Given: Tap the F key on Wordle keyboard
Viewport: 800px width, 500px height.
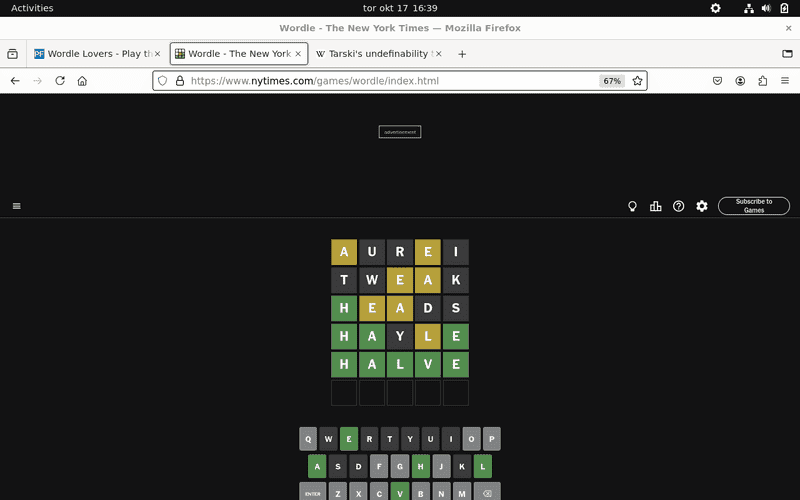Looking at the screenshot, I should click(379, 466).
